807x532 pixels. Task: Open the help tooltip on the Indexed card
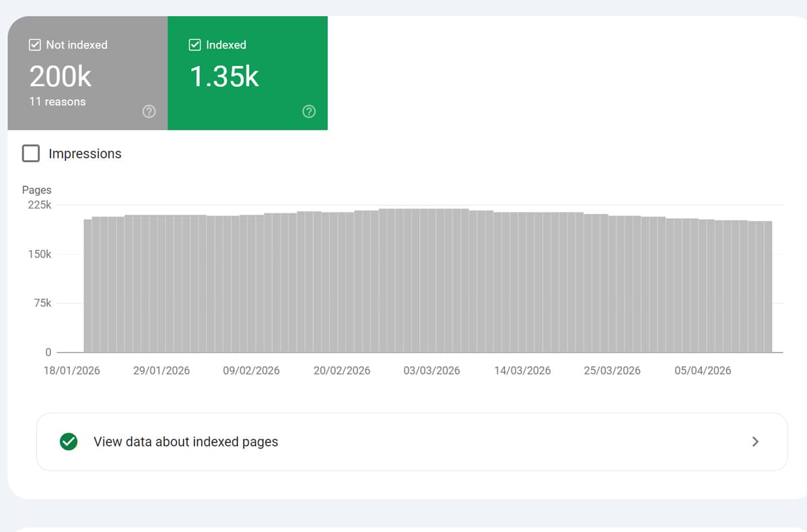click(309, 112)
